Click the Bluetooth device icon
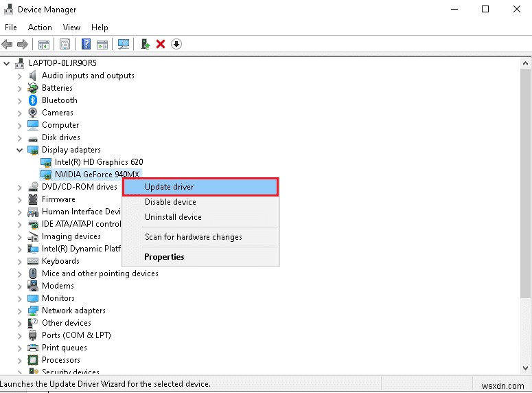Image resolution: width=532 pixels, height=393 pixels. coord(33,100)
